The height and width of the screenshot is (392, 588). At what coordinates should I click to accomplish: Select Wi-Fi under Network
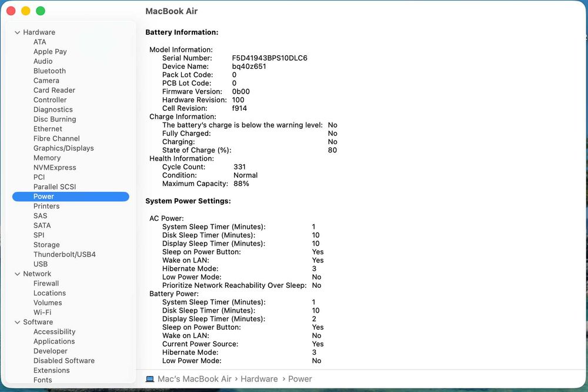pos(42,313)
